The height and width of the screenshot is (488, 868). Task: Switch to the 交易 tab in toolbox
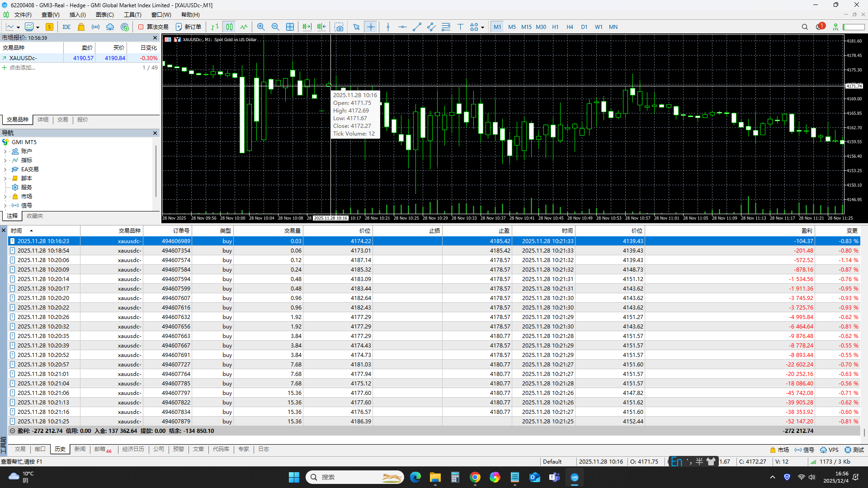click(20, 449)
